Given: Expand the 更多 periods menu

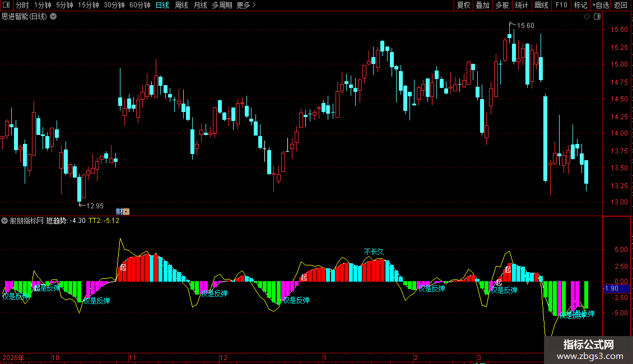Looking at the screenshot, I should [246, 5].
